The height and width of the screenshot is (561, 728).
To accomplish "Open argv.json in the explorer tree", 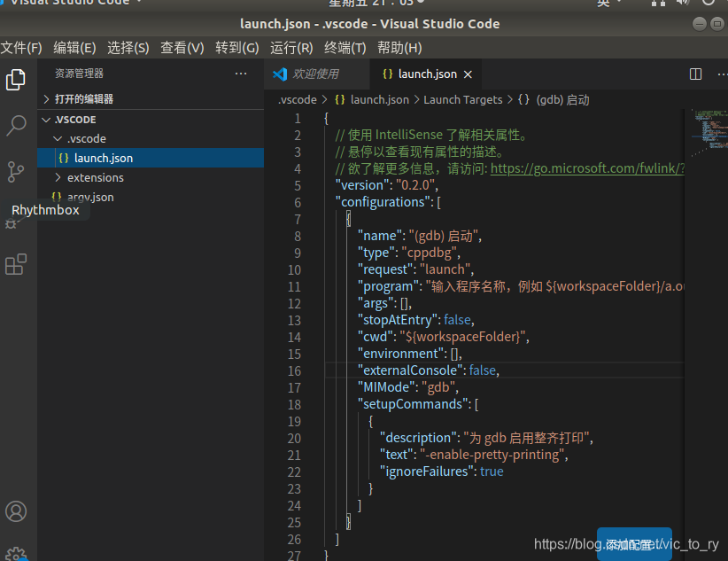I will pos(151,197).
